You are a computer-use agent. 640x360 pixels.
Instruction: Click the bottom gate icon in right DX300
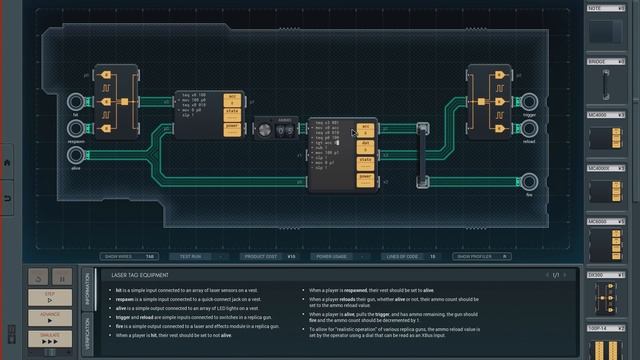point(500,129)
